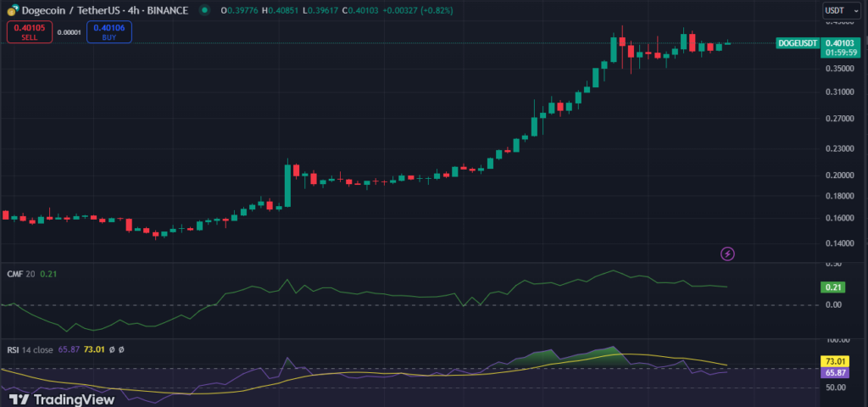
Task: Click the purple lightning bolt icon
Action: pos(727,254)
